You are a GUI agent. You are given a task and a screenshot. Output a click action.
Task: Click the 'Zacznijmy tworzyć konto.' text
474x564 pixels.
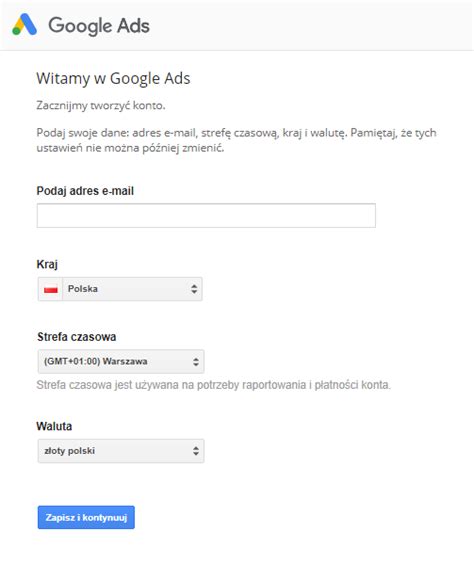[x=101, y=106]
